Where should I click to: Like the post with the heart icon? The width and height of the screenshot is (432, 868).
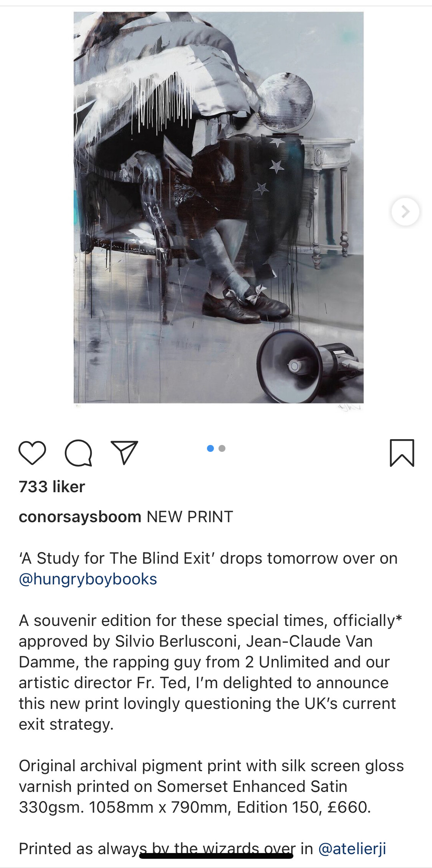[32, 453]
